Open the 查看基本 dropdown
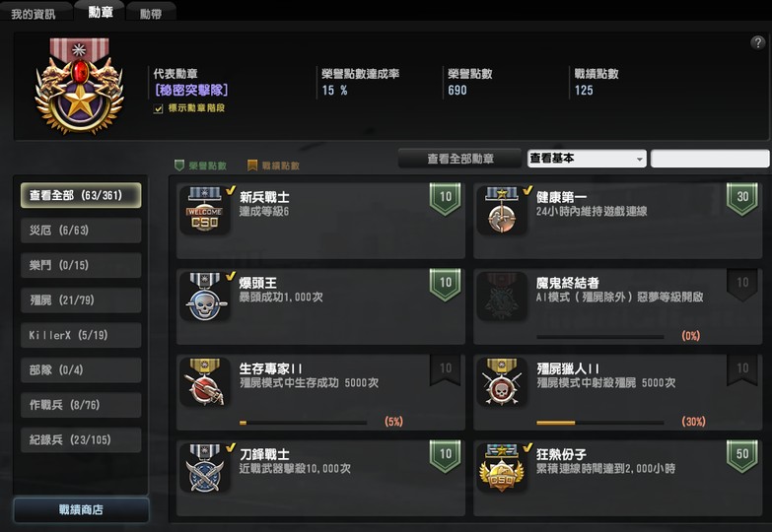Image resolution: width=772 pixels, height=532 pixels. [587, 159]
